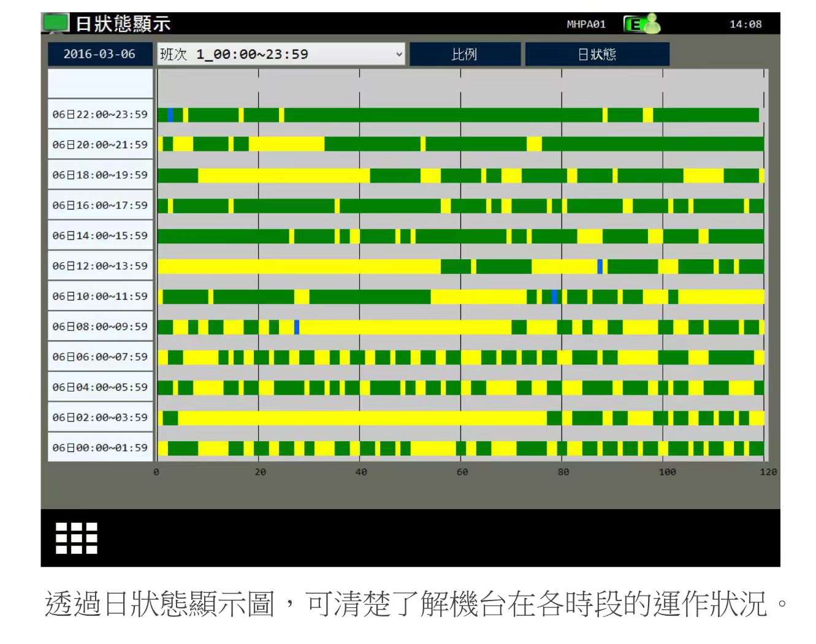Open the grid menu icon at bottom left

(75, 537)
